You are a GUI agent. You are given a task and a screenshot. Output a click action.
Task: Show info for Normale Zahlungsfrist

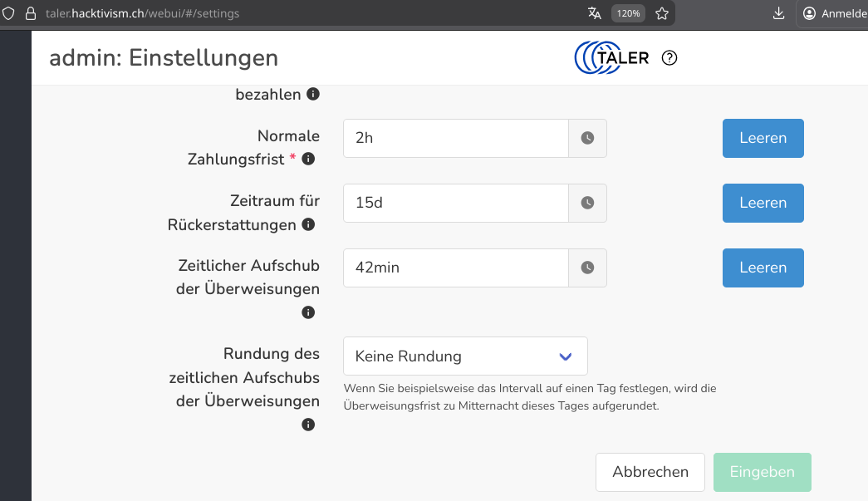308,159
